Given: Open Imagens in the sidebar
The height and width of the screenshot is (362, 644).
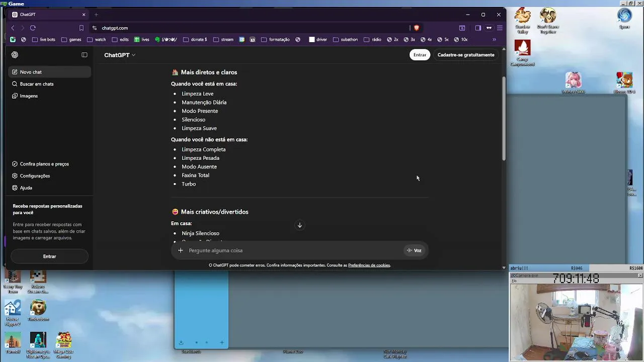Looking at the screenshot, I should point(49,96).
